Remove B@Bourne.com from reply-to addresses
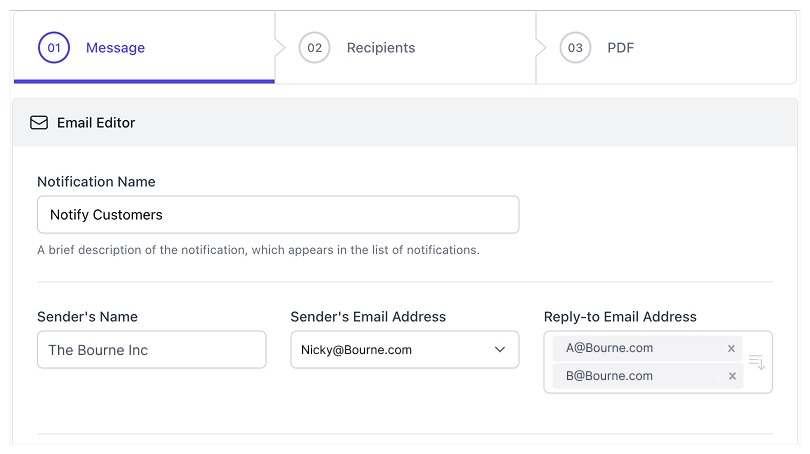This screenshot has width=810, height=454. click(x=731, y=376)
